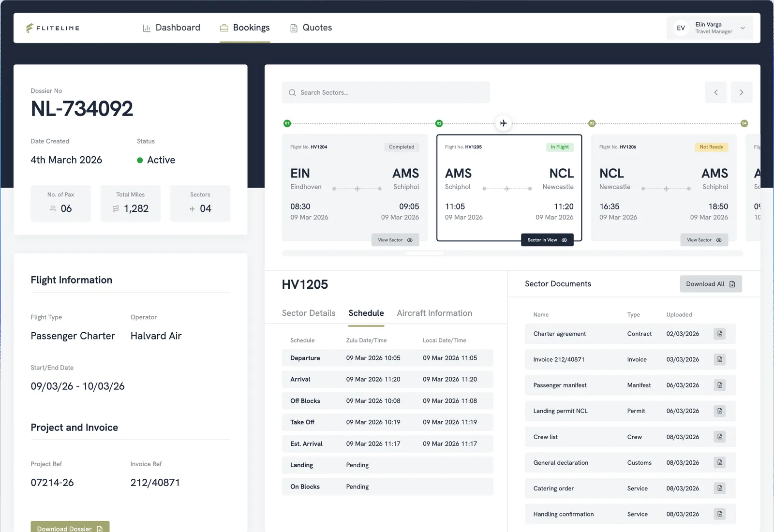Click timeline marker 04
Image resolution: width=774 pixels, height=532 pixels.
[x=744, y=123]
